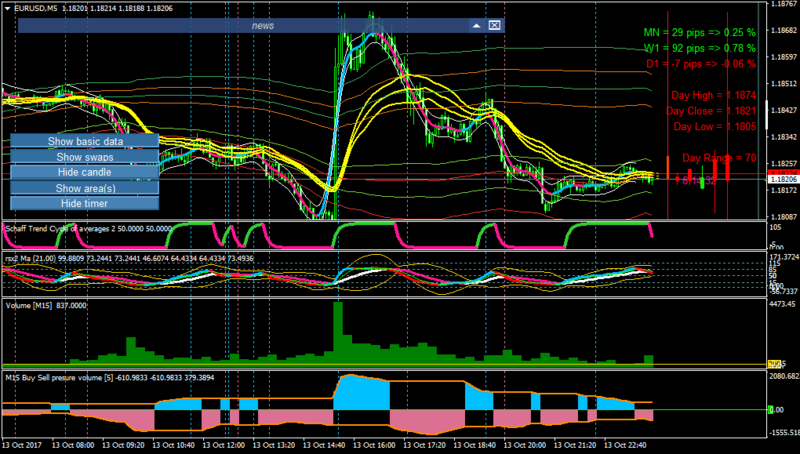Click the Show swaps button

coord(85,157)
